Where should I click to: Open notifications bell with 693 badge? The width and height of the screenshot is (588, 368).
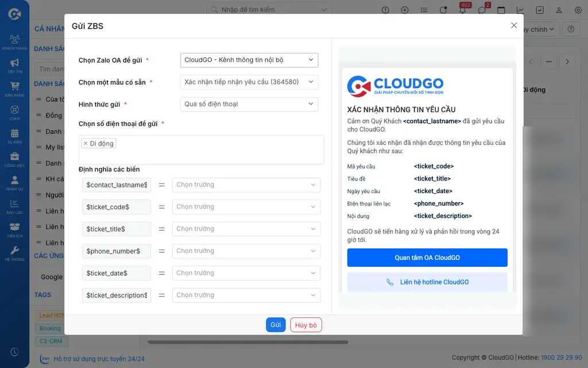click(x=462, y=9)
